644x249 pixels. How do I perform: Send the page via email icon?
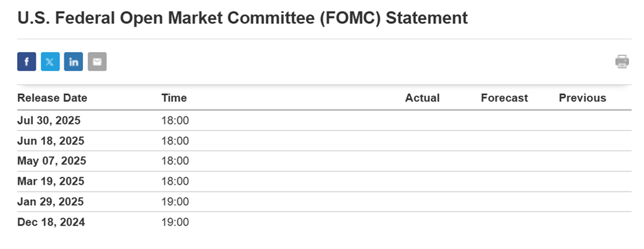(x=97, y=62)
